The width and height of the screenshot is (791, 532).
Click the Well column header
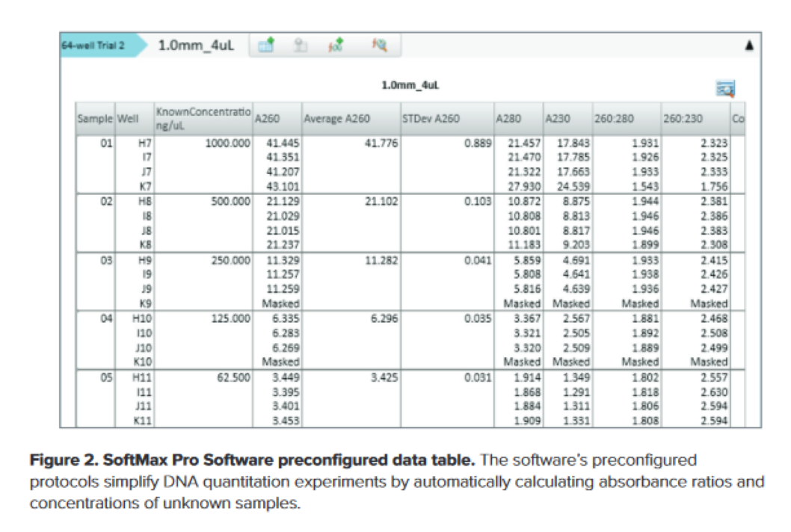(x=129, y=118)
